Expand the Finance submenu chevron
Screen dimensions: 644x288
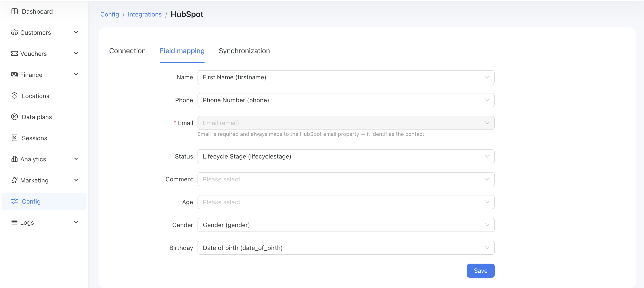[76, 75]
